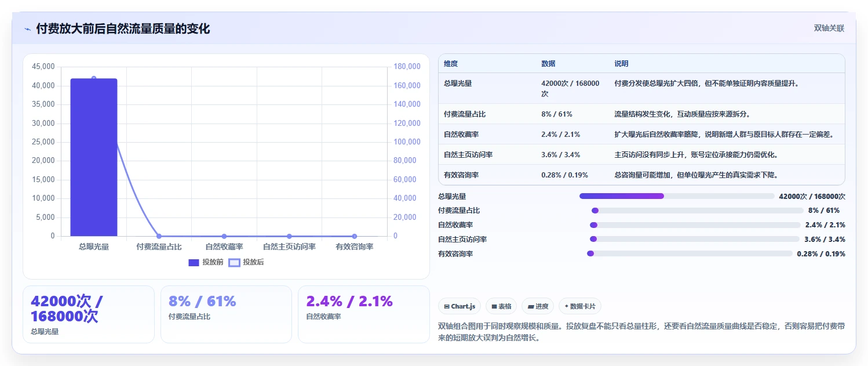Click the line point above 自然主页访问率
The width and height of the screenshot is (868, 366).
pyautogui.click(x=289, y=236)
